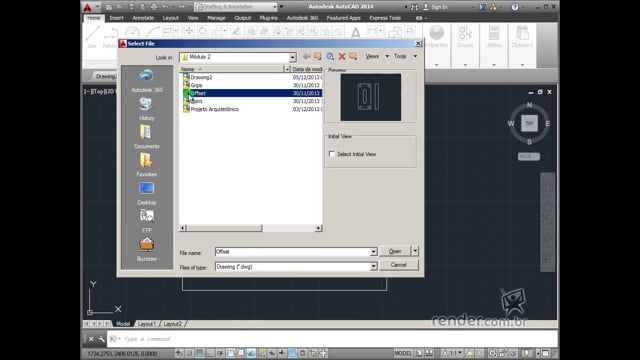Screen dimensions: 640x360
Task: Close the command line with its X icon
Action: (91, 339)
